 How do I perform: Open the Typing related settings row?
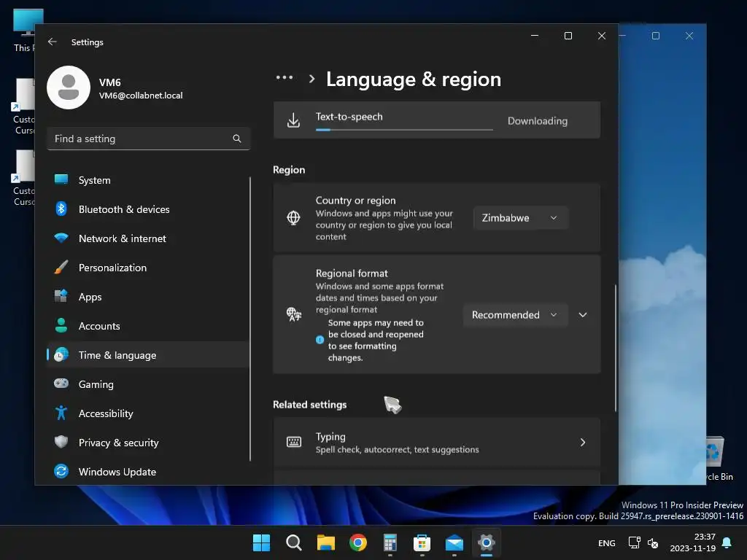[436, 443]
